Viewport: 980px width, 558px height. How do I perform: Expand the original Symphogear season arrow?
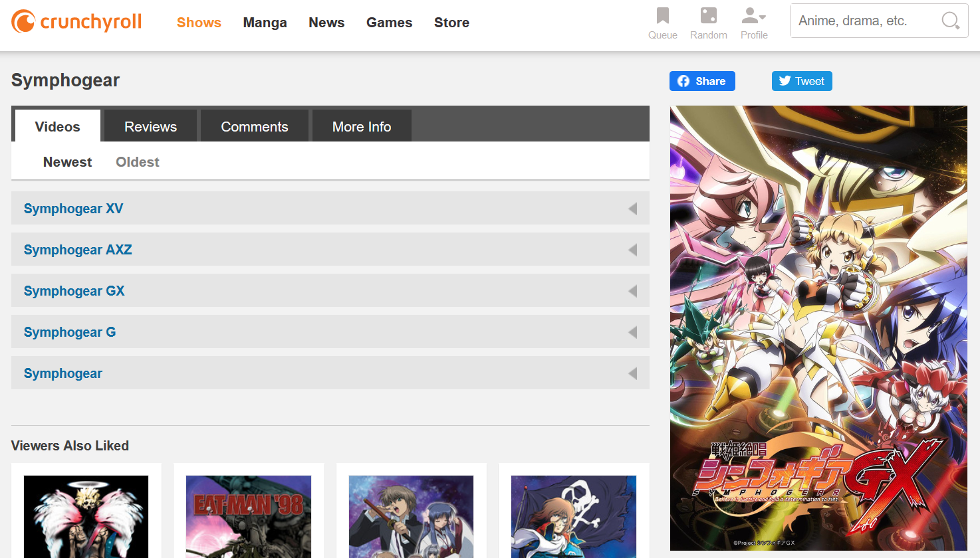click(x=633, y=373)
